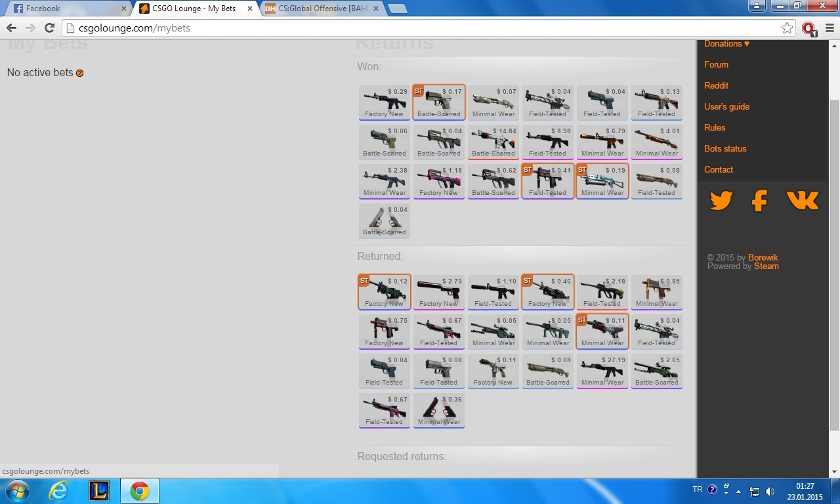Click the page vertical scrollbar
This screenshot has height=504, width=840.
click(x=834, y=266)
